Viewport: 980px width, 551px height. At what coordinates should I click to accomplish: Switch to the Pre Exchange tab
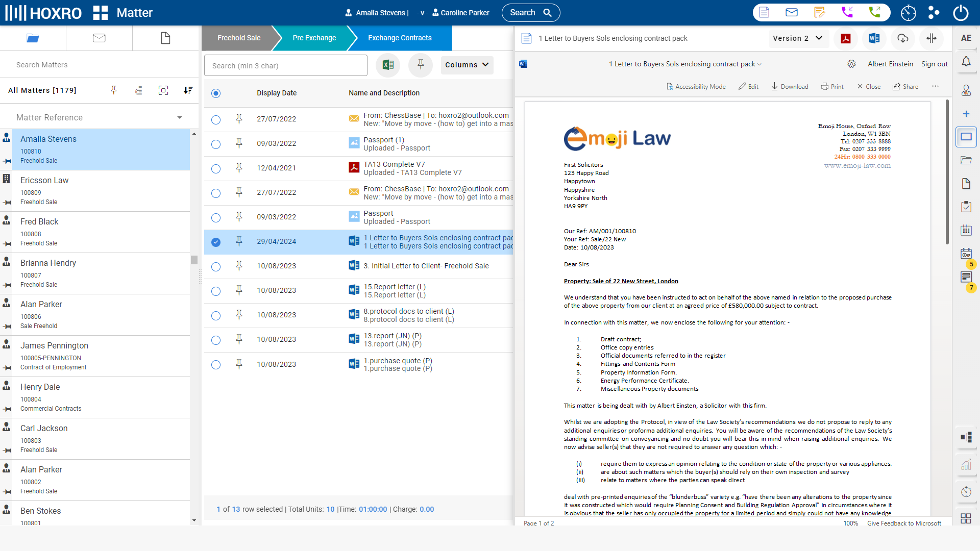(x=314, y=38)
